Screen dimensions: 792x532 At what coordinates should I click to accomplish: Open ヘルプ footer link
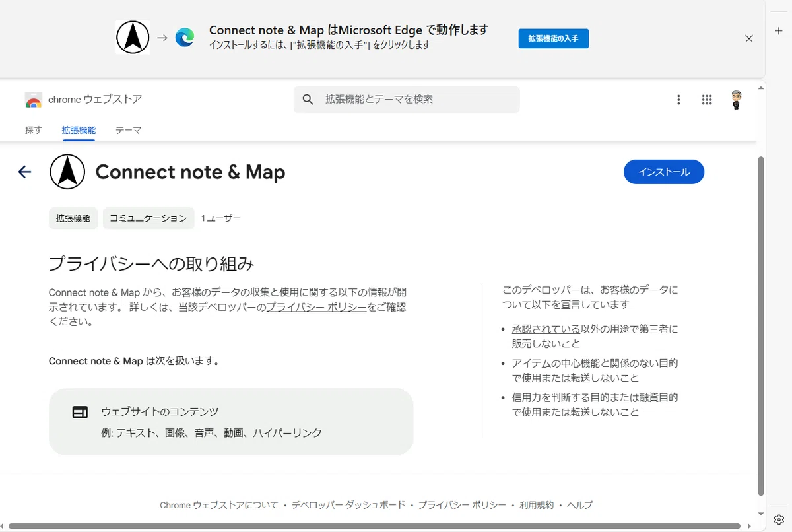click(579, 505)
